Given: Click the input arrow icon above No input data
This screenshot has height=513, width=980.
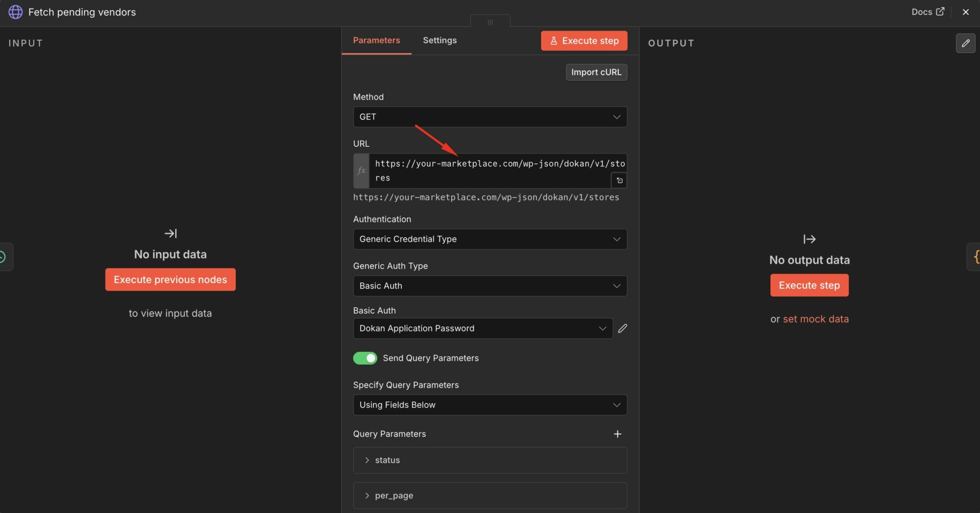Looking at the screenshot, I should point(170,234).
